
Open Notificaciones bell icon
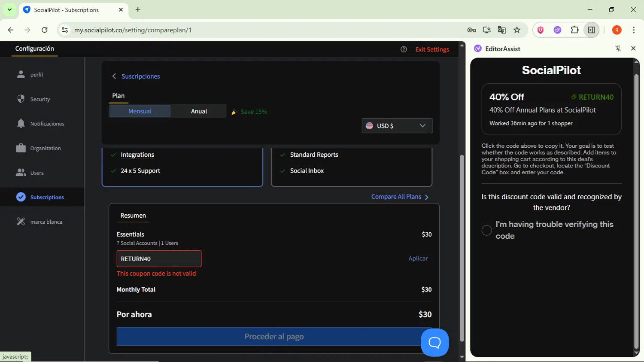[x=21, y=123]
